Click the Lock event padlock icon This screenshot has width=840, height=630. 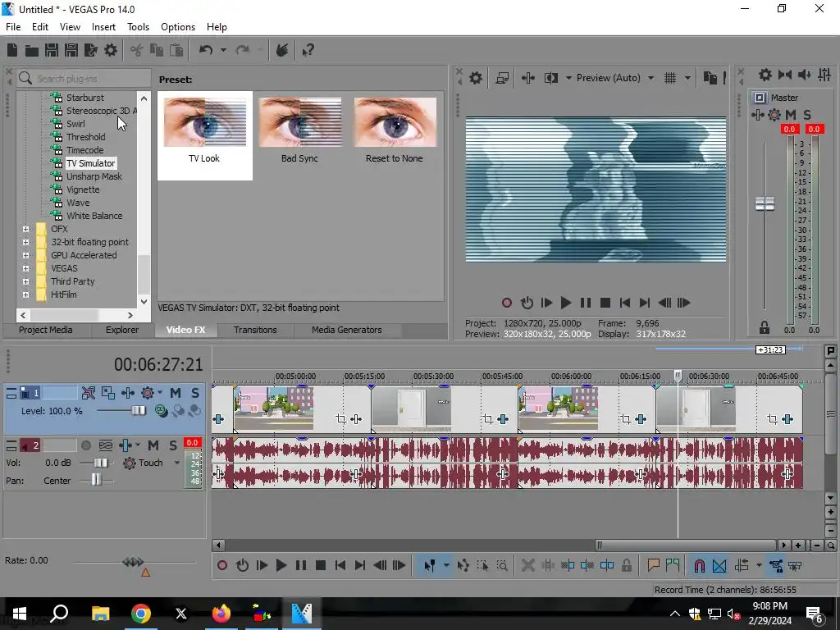[x=626, y=566]
